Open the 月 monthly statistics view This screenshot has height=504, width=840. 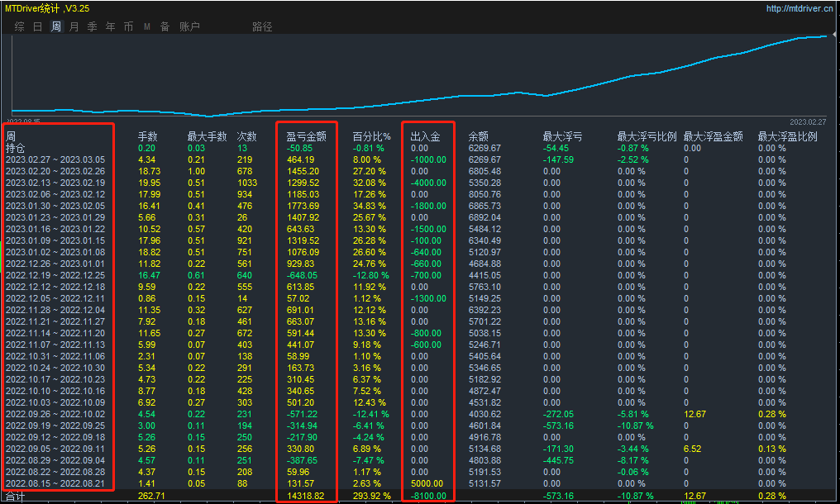click(x=74, y=26)
